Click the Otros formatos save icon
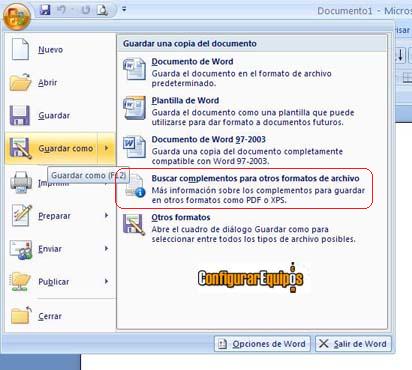This screenshot has width=412, height=370. tap(134, 225)
